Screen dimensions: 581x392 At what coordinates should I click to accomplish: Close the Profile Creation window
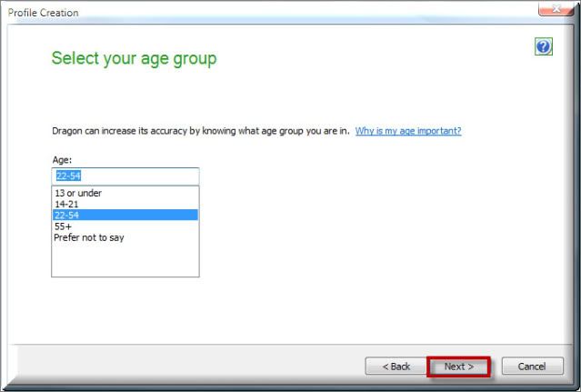coord(556,8)
